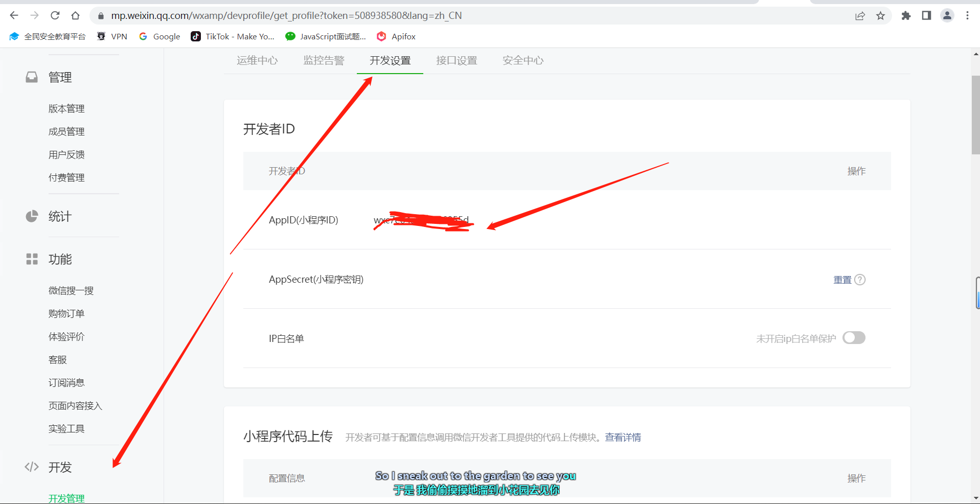This screenshot has width=980, height=504.
Task: Click the scrollbar up arrow
Action: 976,54
